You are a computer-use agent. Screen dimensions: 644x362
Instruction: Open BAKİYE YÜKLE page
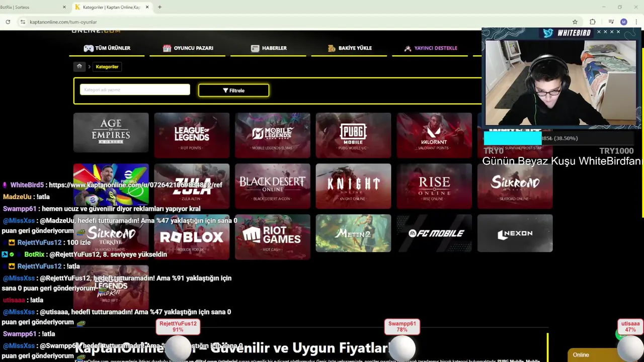[349, 48]
